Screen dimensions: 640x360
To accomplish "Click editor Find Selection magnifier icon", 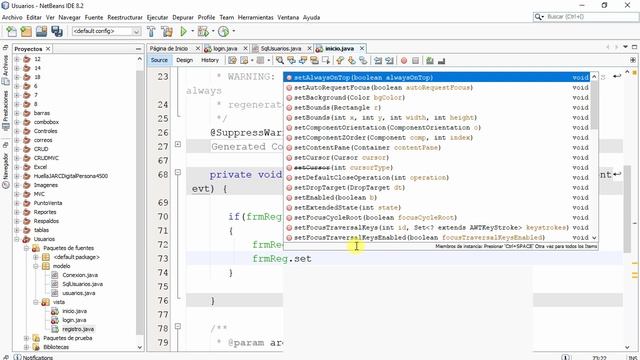I will tap(280, 60).
